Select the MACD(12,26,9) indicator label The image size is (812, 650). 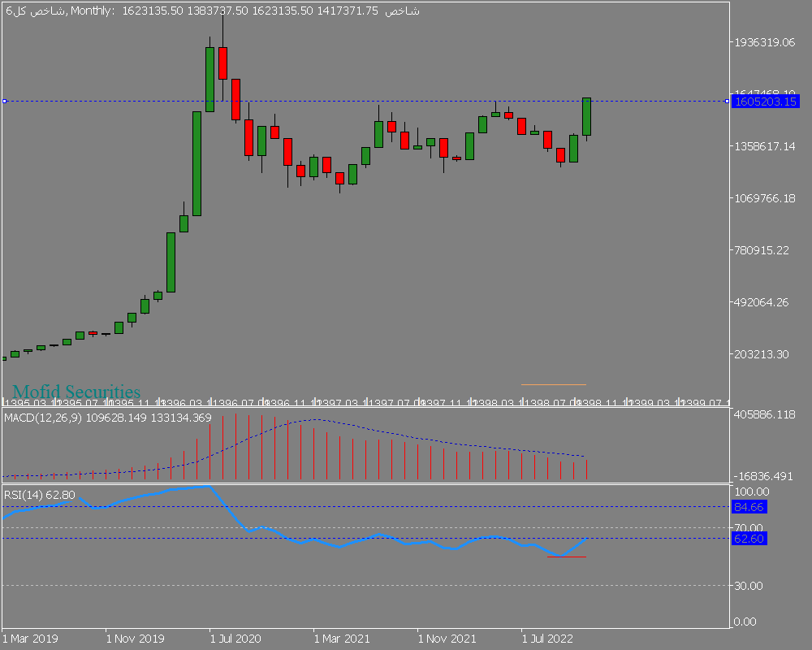tap(42, 418)
